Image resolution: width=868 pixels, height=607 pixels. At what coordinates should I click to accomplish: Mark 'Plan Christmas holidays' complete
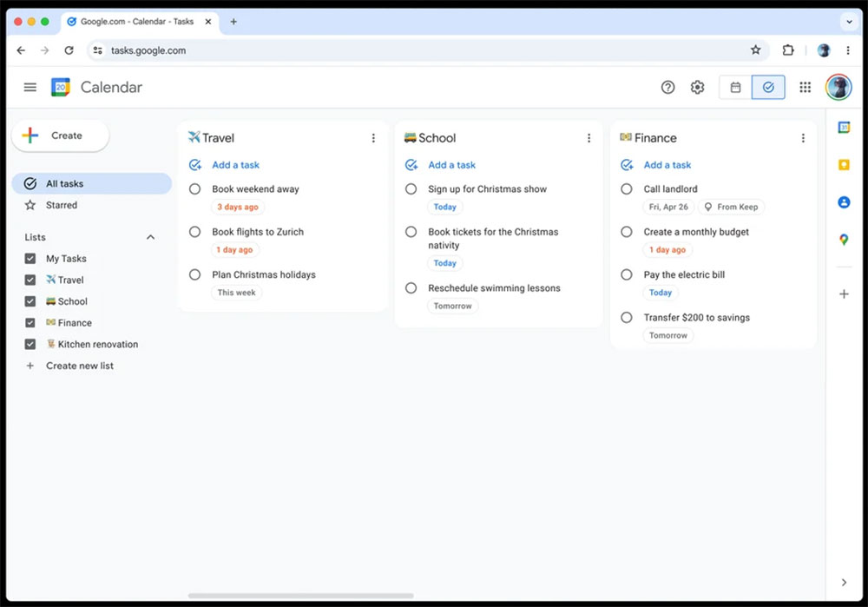tap(194, 274)
